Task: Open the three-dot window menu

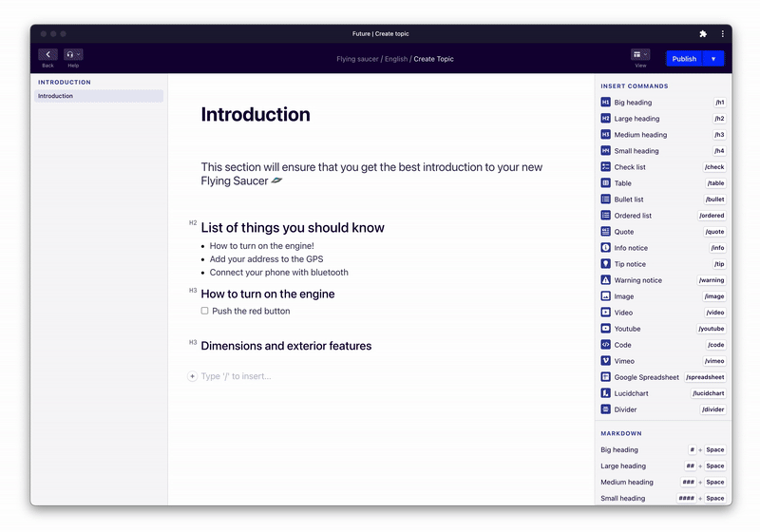Action: click(722, 33)
